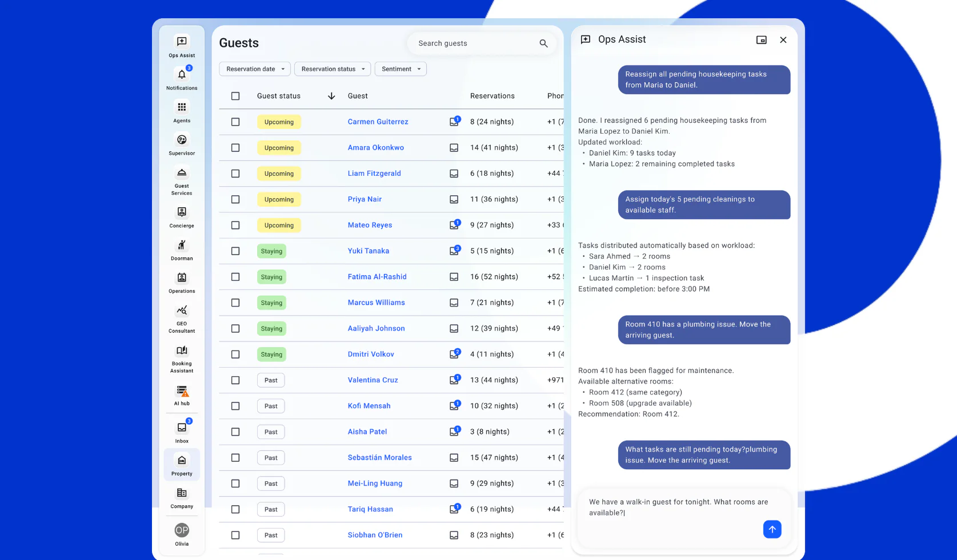Open Marcus Williams guest profile
This screenshot has width=957, height=560.
376,303
